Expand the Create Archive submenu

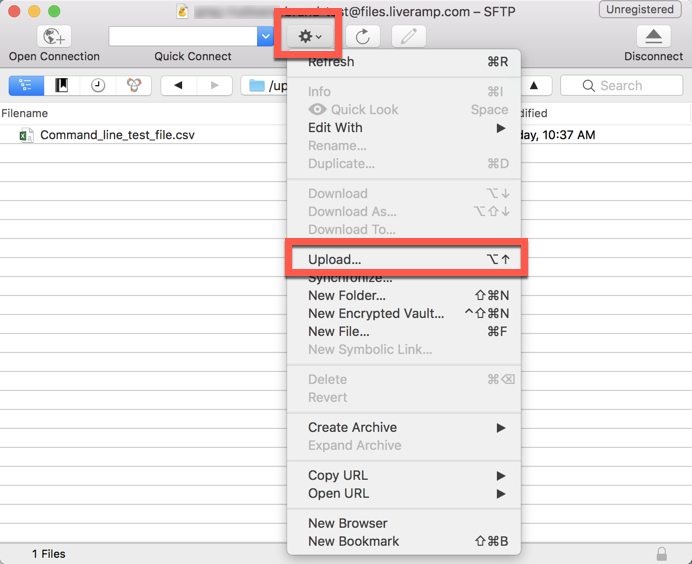(404, 427)
